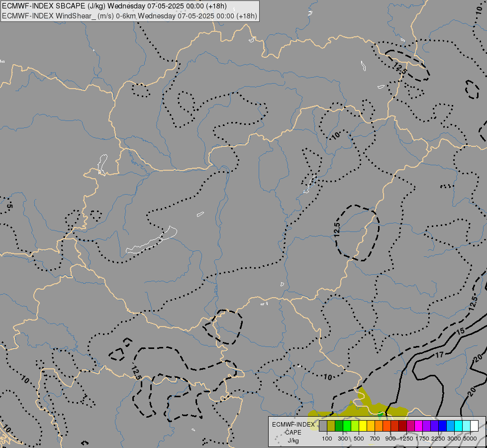This screenshot has height=448, width=487.
Task: Click the large elongated white lake outline
Action: tap(152, 240)
